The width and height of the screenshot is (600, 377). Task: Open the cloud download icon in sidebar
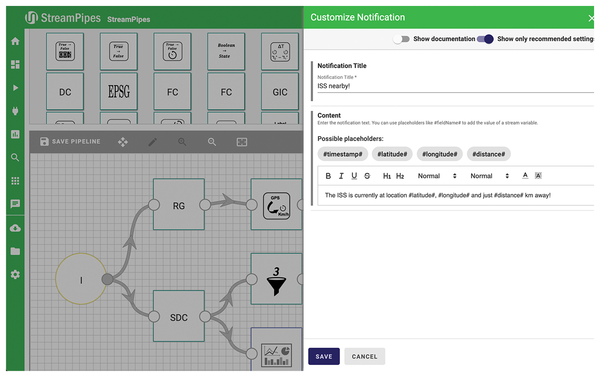coord(15,228)
